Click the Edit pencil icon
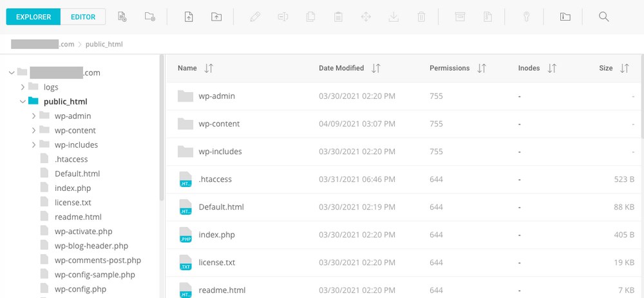The height and width of the screenshot is (298, 644). click(255, 17)
